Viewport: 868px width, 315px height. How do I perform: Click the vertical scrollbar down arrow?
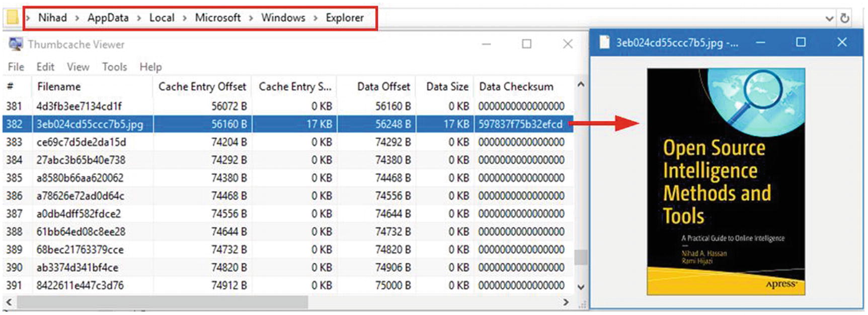[581, 287]
